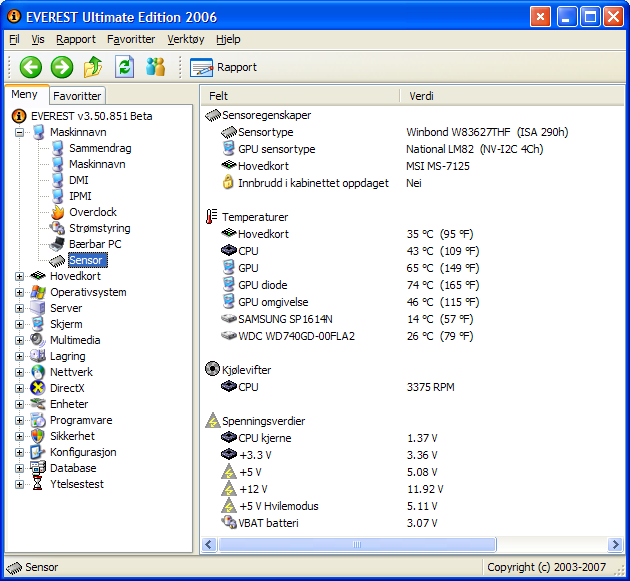Click the Up folder toolbar icon

click(93, 67)
